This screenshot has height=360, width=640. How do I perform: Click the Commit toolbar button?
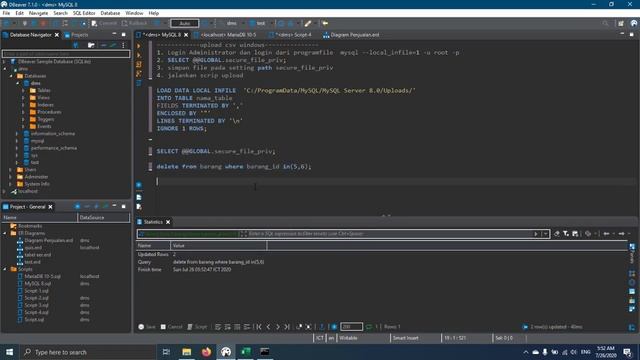click(x=104, y=23)
